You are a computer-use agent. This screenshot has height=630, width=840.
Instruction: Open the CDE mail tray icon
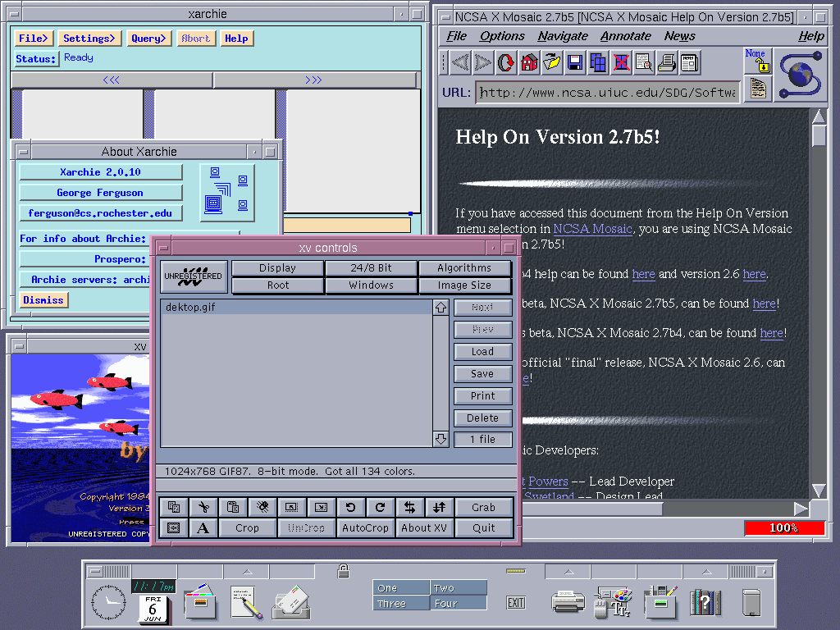291,601
